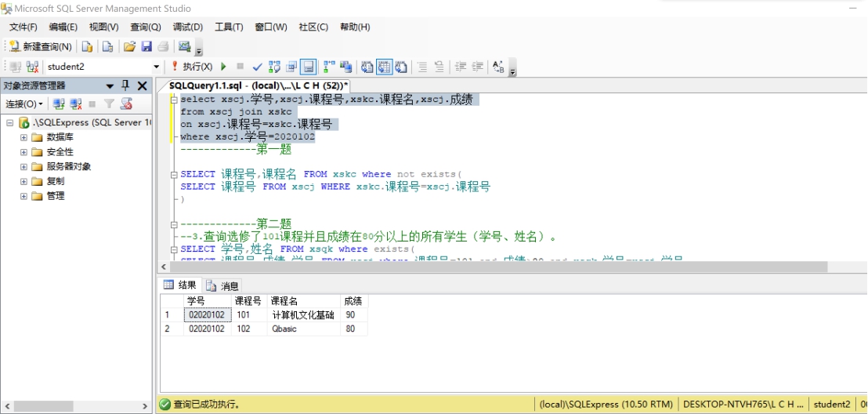Expand the 数据库 folder
Screen dimensions: 868x414
pos(24,137)
